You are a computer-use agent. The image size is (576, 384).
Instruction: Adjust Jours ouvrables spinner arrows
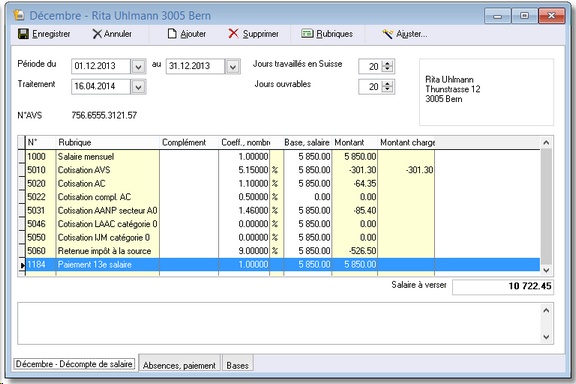[x=388, y=87]
